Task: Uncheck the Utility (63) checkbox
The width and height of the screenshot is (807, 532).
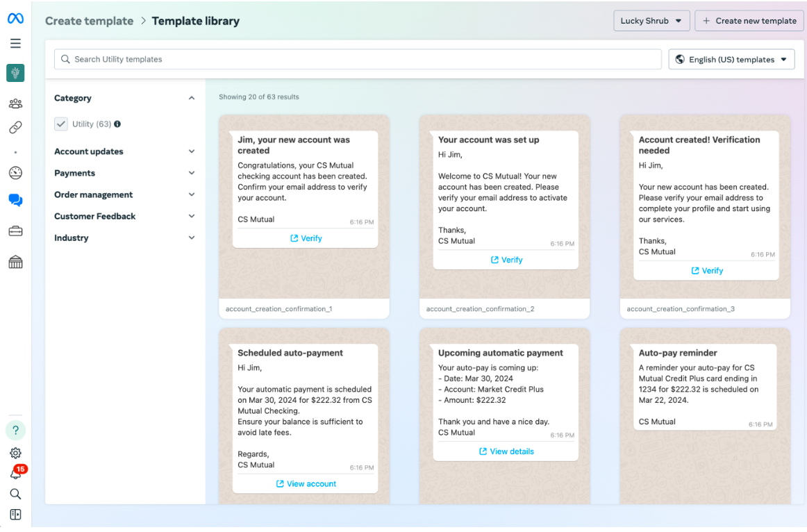Action: [60, 124]
